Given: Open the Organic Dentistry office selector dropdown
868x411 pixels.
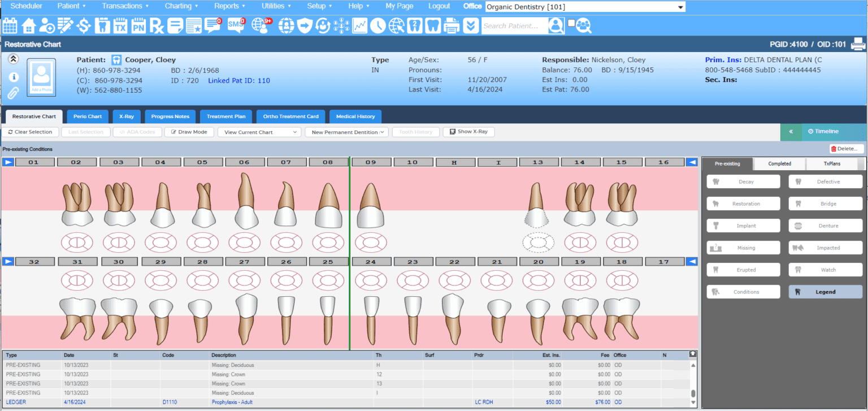Looking at the screenshot, I should tap(585, 6).
